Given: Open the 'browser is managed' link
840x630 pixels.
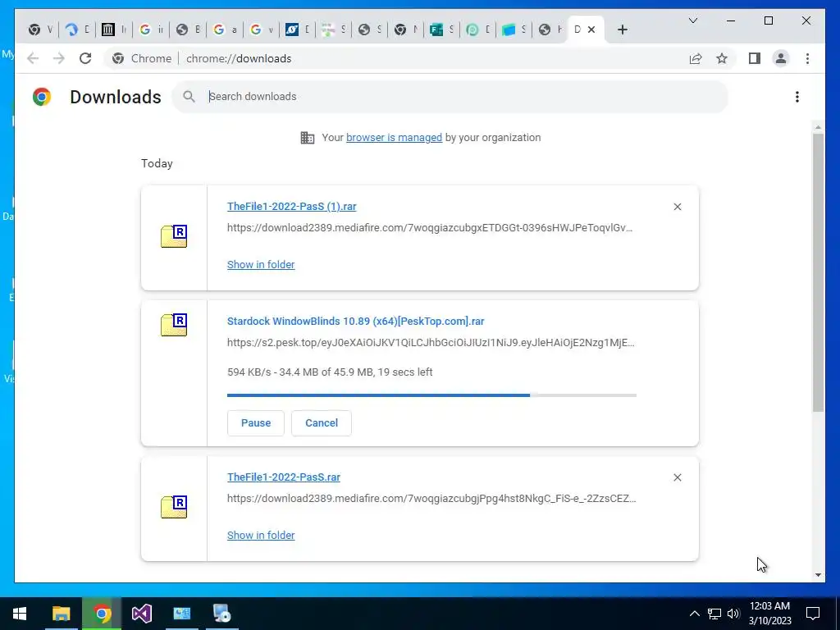Looking at the screenshot, I should [394, 138].
